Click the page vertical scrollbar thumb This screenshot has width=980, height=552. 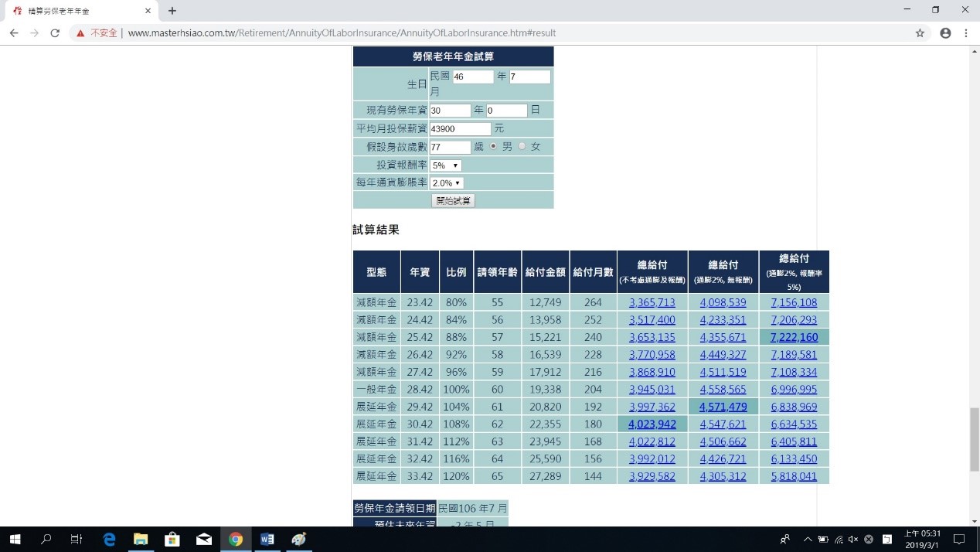974,440
